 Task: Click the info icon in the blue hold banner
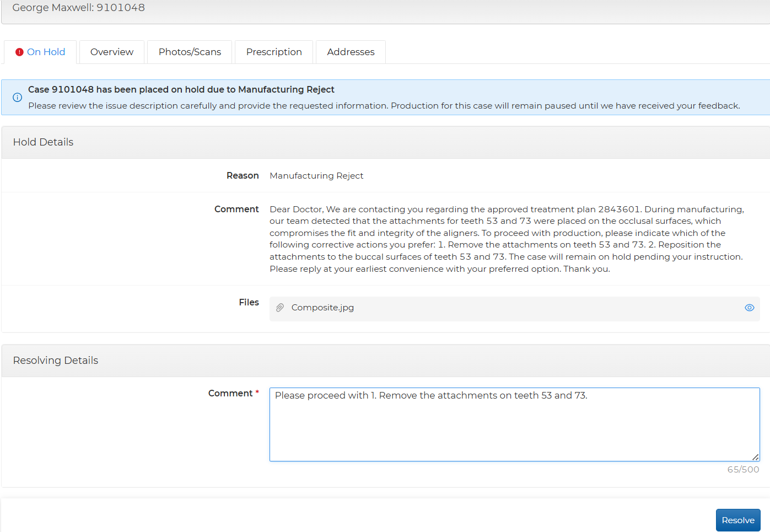click(18, 98)
